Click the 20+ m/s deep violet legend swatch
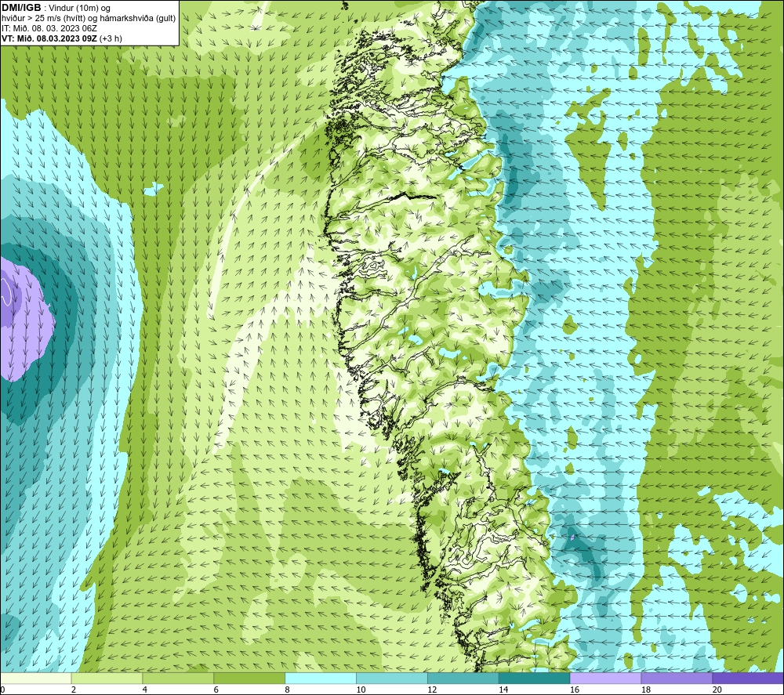784x695 pixels. pos(748,678)
